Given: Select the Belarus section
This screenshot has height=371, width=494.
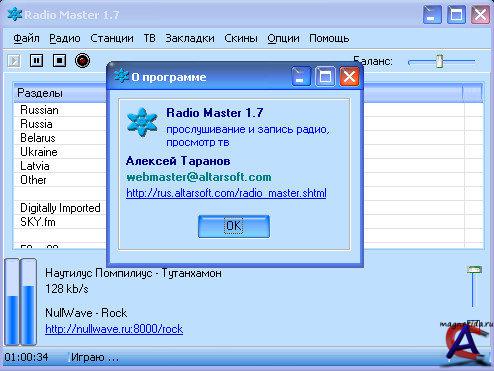Looking at the screenshot, I should [38, 138].
